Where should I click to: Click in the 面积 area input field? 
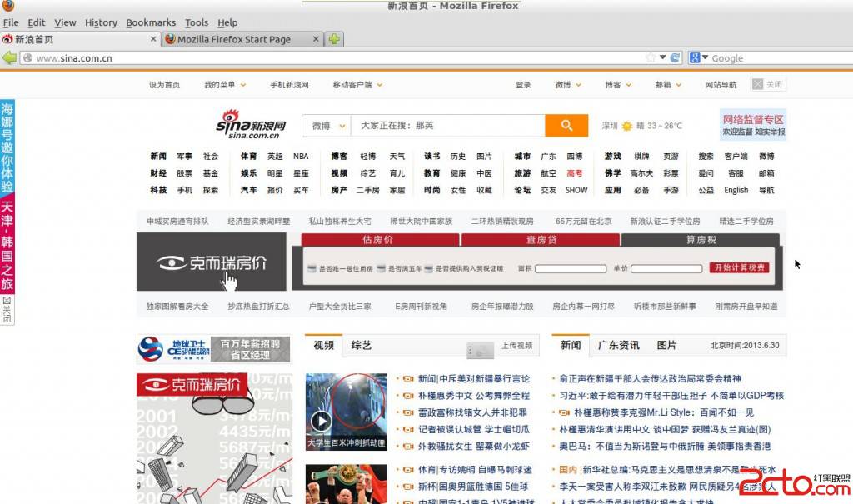click(570, 268)
